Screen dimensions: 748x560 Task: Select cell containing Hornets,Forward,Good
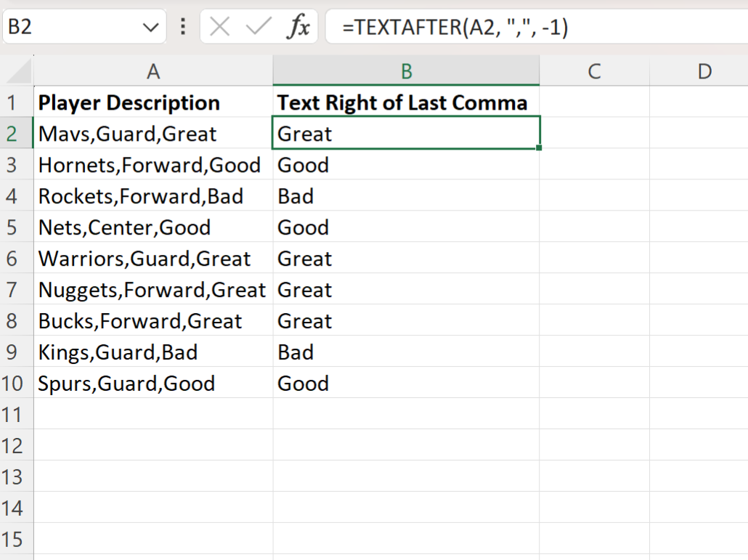coord(153,165)
